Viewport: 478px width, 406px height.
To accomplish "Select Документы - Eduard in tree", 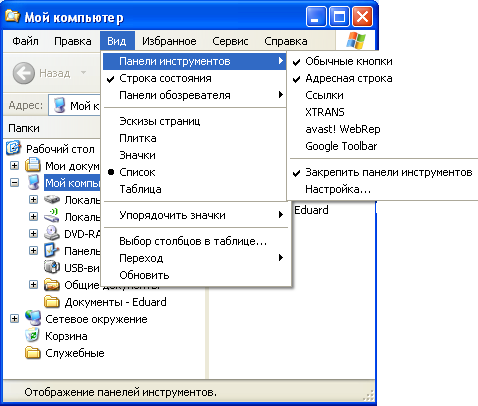I will coord(115,302).
